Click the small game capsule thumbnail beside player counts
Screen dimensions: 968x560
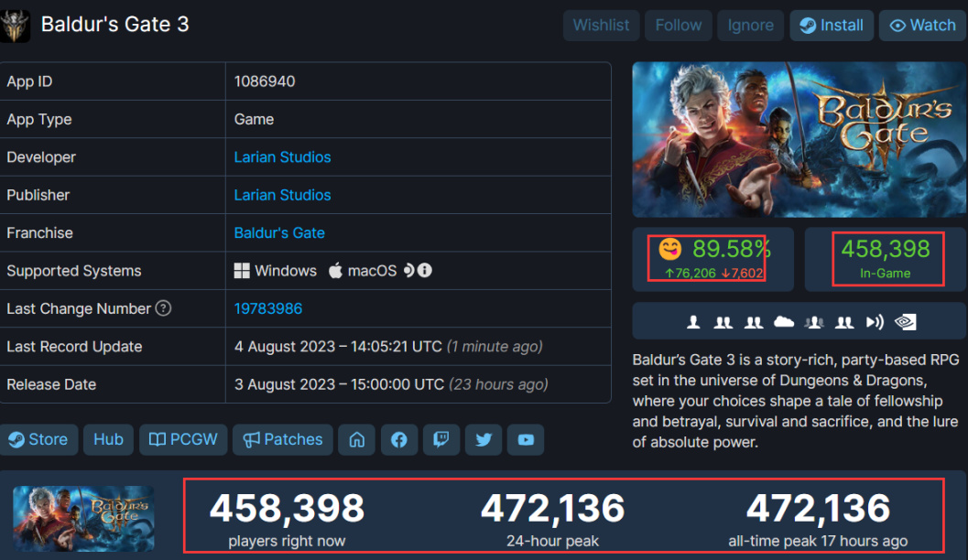[x=83, y=518]
